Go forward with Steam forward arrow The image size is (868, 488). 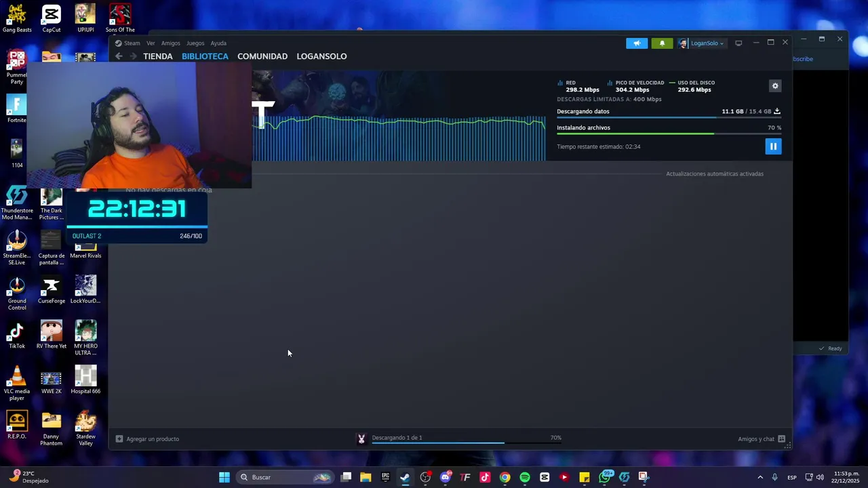133,56
